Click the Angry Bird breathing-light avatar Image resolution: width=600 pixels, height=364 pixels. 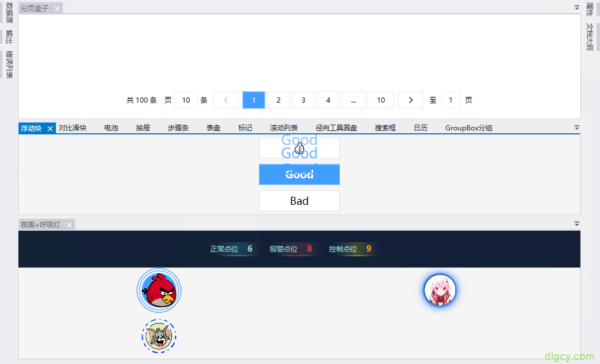pos(159,290)
